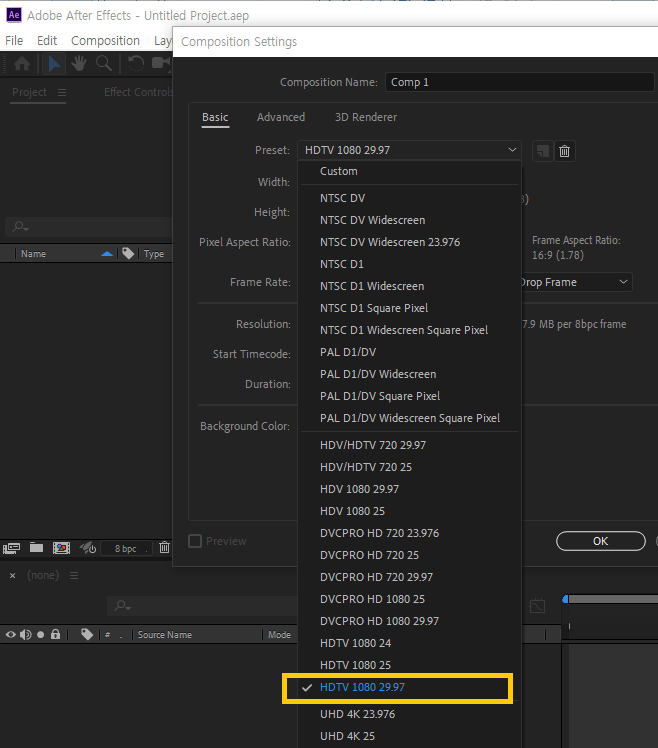Click the Composition Name input field
Image resolution: width=658 pixels, height=748 pixels.
(520, 82)
